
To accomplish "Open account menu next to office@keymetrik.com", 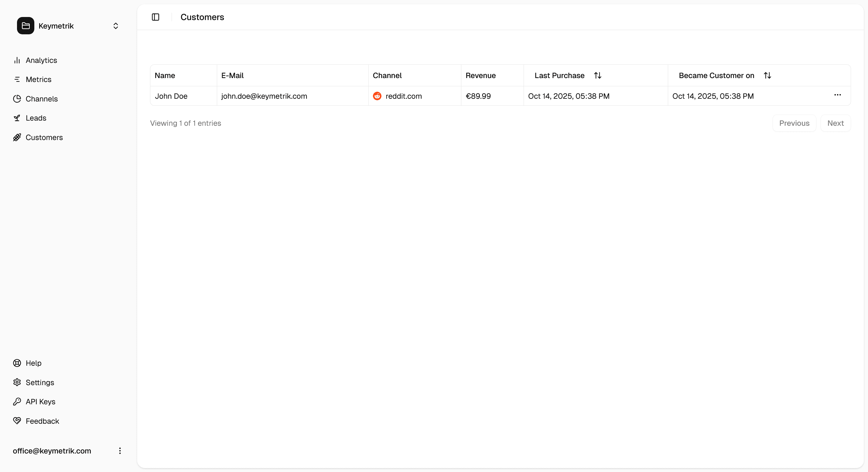I will tap(120, 451).
